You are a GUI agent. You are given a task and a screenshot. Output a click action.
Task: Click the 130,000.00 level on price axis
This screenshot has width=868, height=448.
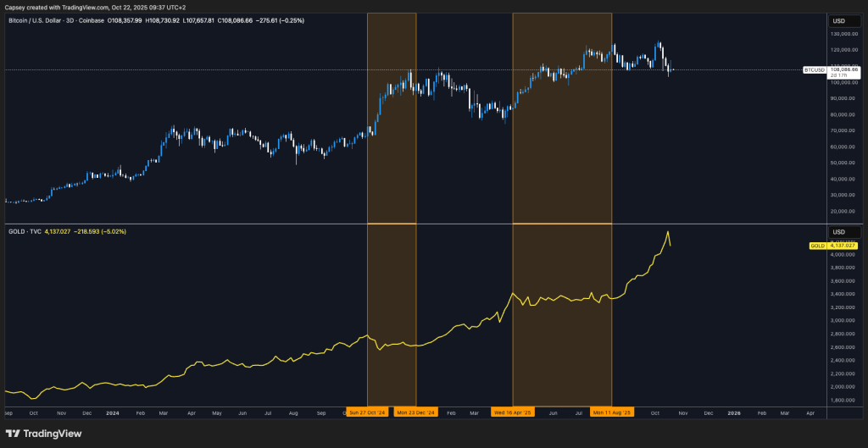pyautogui.click(x=844, y=35)
